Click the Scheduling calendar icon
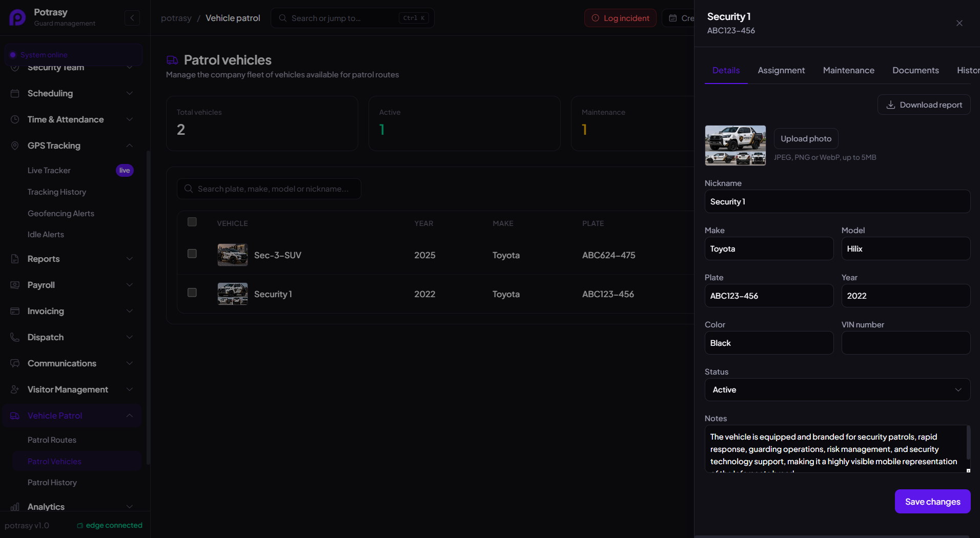Screen dimensions: 980x538 (x=15, y=93)
